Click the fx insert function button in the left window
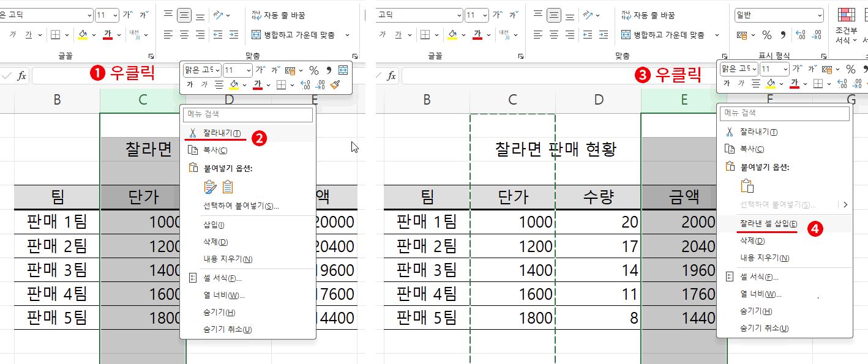 pos(21,76)
